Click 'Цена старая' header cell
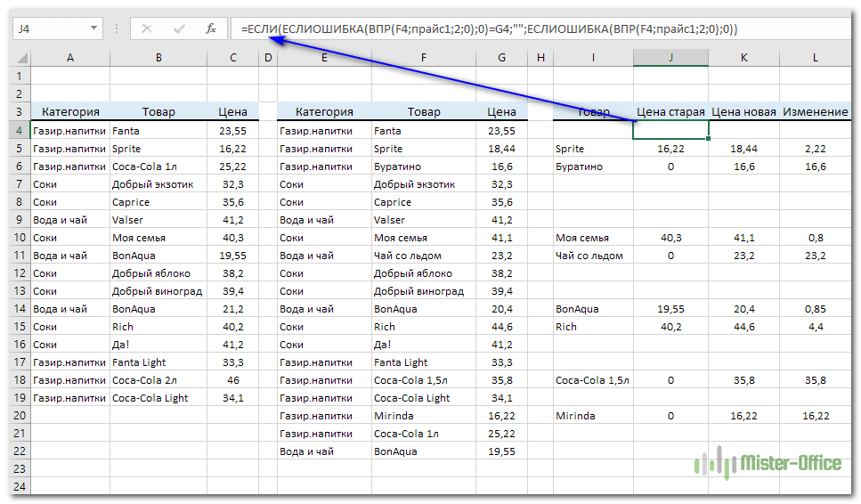Viewport: 861px width, 504px height. [670, 112]
